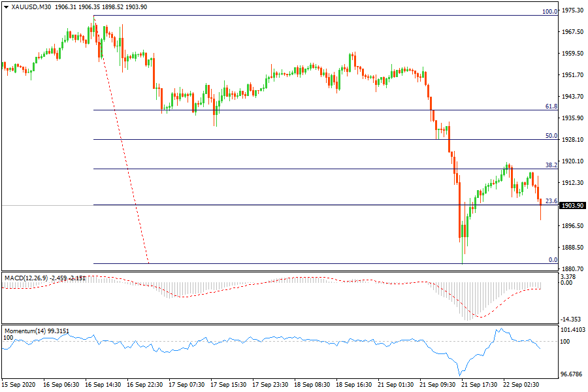
Task: Click the 21 Sep 17:30 time label
Action: point(479,385)
